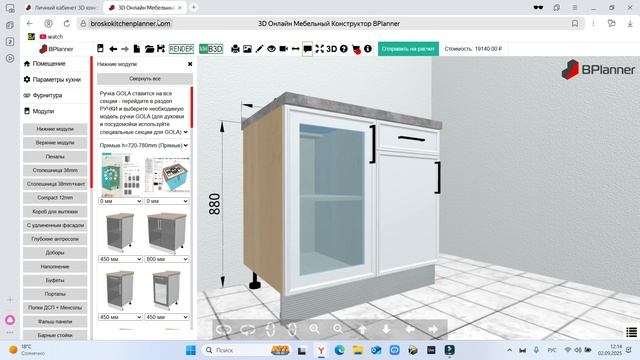The image size is (640, 360).
Task: Open the left 0 мм size dropdown
Action: [x=120, y=201]
